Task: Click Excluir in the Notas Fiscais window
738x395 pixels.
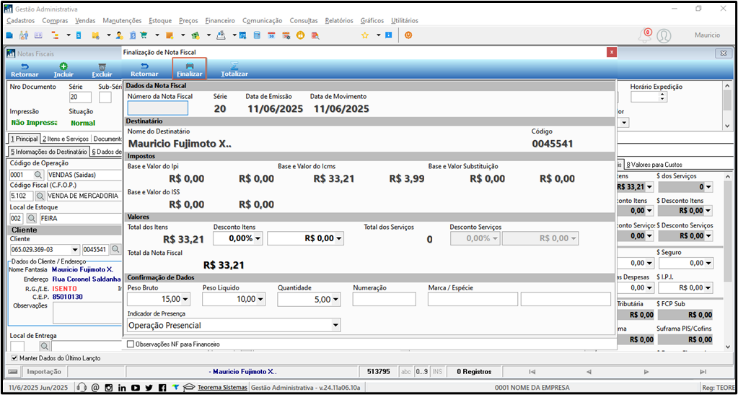Action: click(102, 70)
